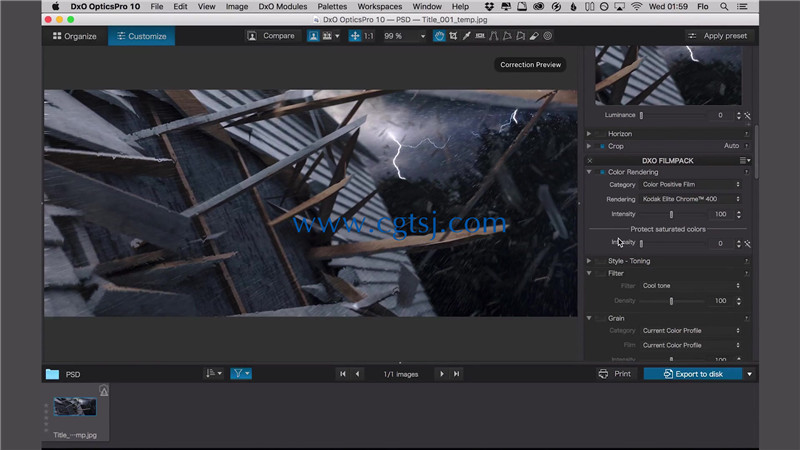Image resolution: width=800 pixels, height=450 pixels.
Task: Select the crop tool in toolbar
Action: coord(453,36)
